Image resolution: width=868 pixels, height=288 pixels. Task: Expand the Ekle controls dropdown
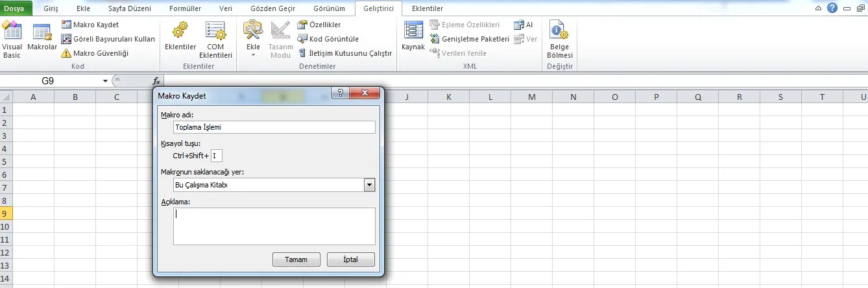tap(253, 54)
